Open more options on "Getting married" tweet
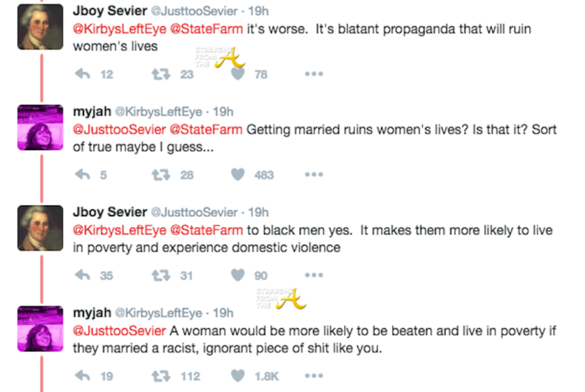The image size is (585, 392). pos(314,175)
